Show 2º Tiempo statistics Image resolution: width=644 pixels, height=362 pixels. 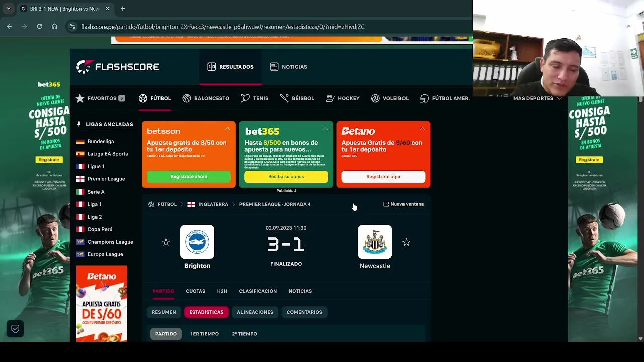(245, 334)
